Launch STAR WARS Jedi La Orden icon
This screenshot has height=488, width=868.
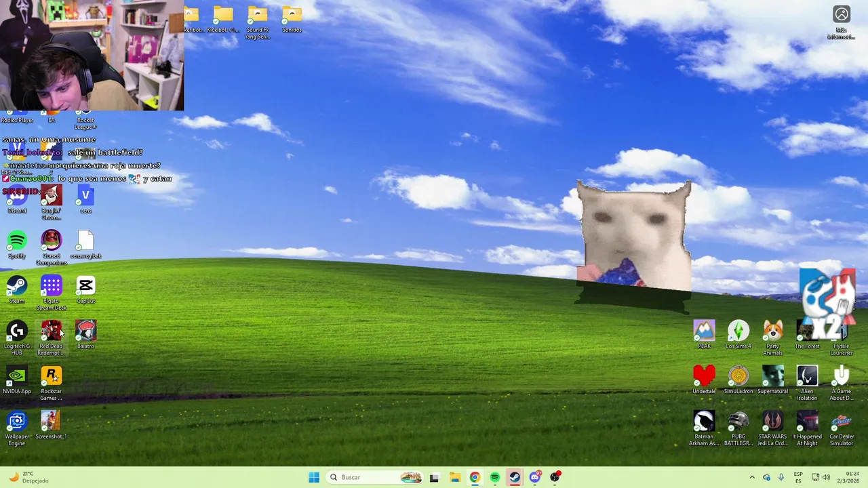tap(773, 428)
